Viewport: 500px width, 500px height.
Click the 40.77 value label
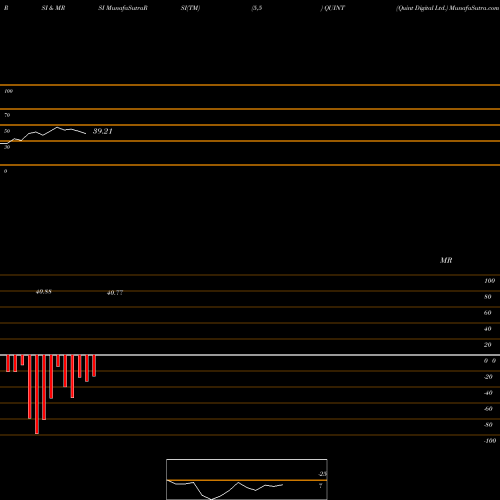pyautogui.click(x=115, y=293)
